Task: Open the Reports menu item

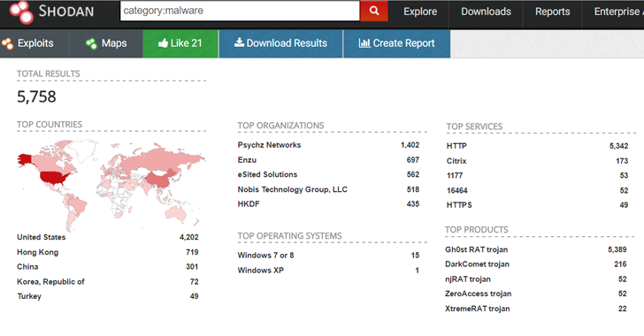Action: (x=552, y=11)
